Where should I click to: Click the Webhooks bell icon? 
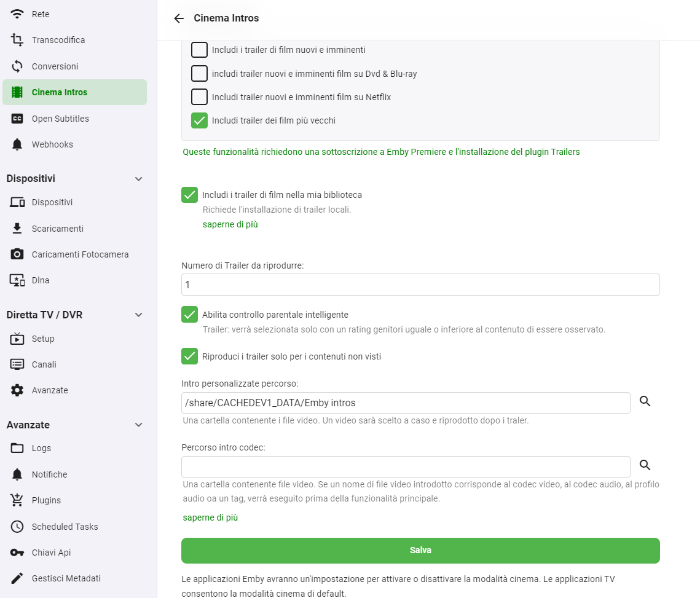[x=17, y=144]
